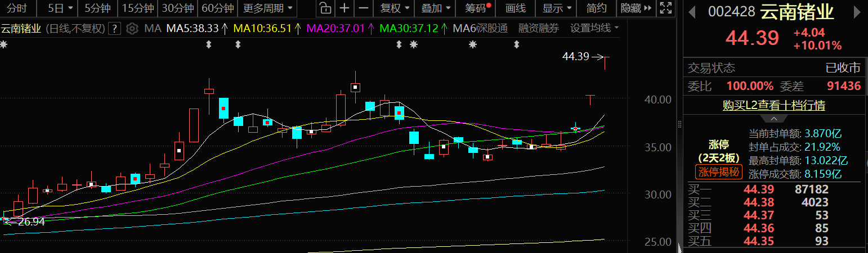Viewport: 868px width, 253px height.
Task: Zoom in chart with plus icon
Action: (344, 8)
